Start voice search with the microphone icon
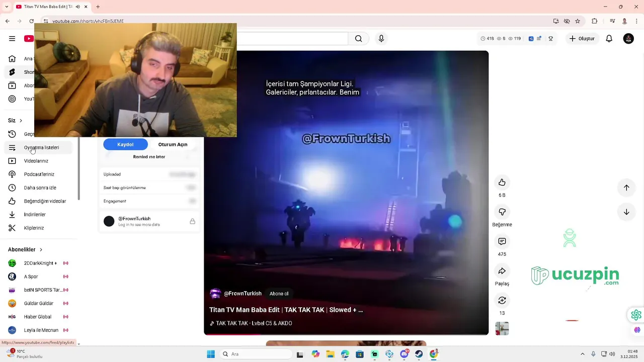This screenshot has width=644, height=362. point(381,39)
